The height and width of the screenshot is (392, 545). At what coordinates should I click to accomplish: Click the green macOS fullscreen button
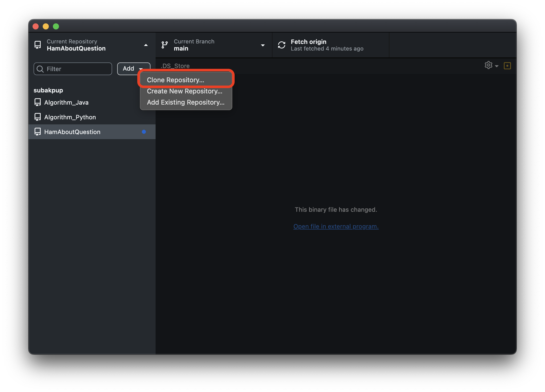pyautogui.click(x=56, y=26)
